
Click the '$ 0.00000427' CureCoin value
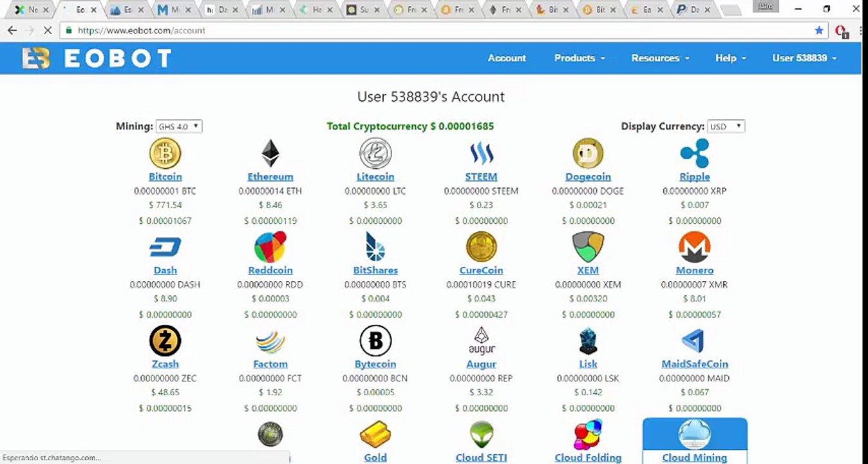pyautogui.click(x=481, y=314)
